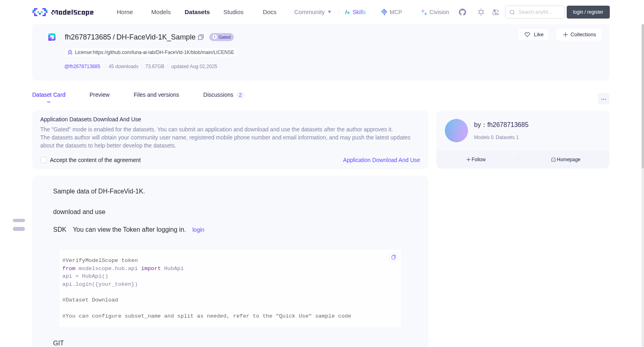This screenshot has height=347, width=644.
Task: Switch to the Preview tab
Action: [x=99, y=95]
